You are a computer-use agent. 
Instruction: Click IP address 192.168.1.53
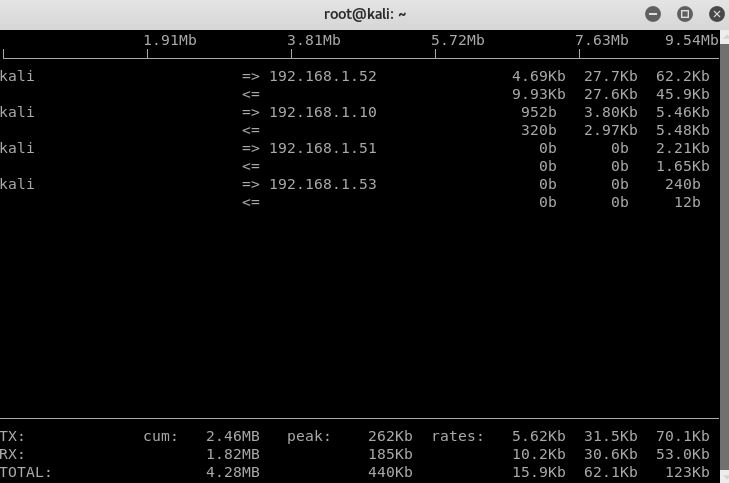coord(323,184)
